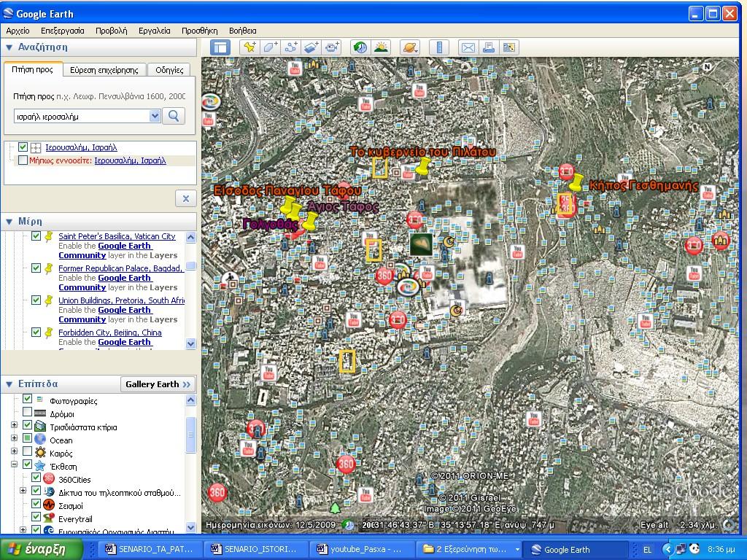
Task: Click the north compass N indicator on map
Action: point(708,67)
